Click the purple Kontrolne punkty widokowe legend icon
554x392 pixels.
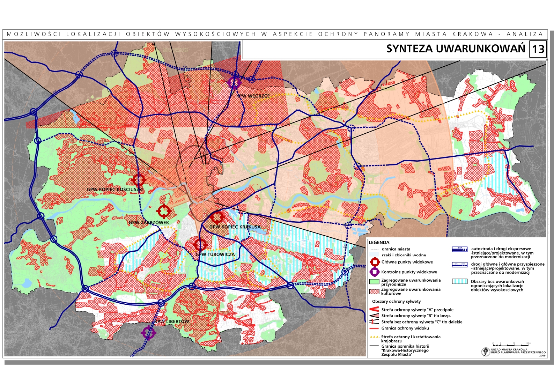pos(375,272)
